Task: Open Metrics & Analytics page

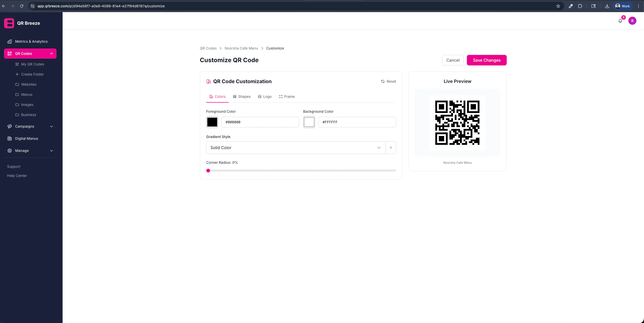Action: pyautogui.click(x=30, y=41)
